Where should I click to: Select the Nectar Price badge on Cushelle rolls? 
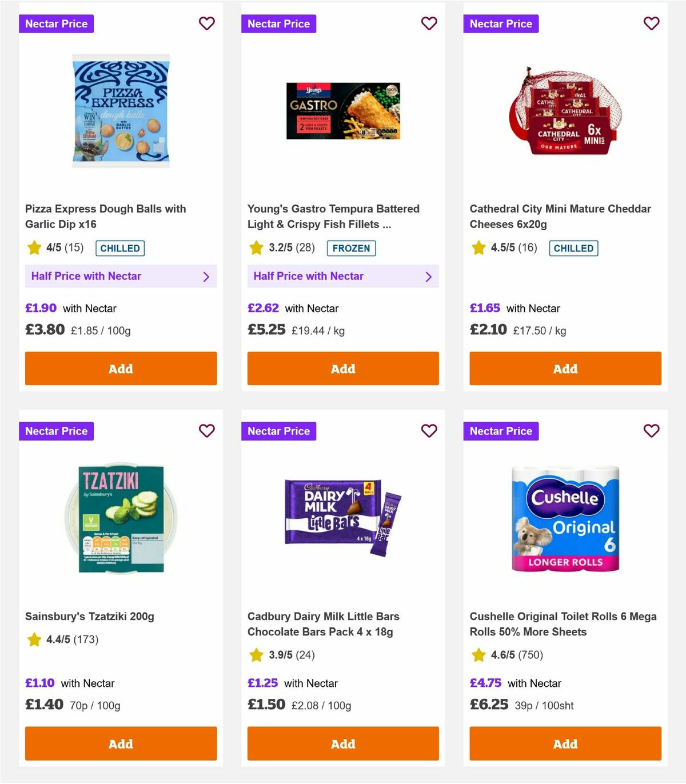pyautogui.click(x=501, y=431)
